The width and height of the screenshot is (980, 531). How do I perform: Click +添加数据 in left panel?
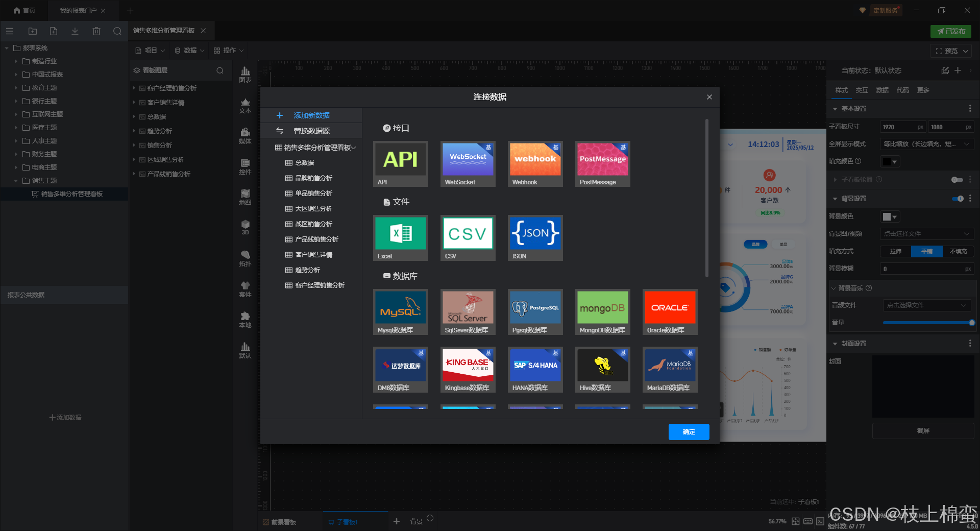pyautogui.click(x=65, y=418)
